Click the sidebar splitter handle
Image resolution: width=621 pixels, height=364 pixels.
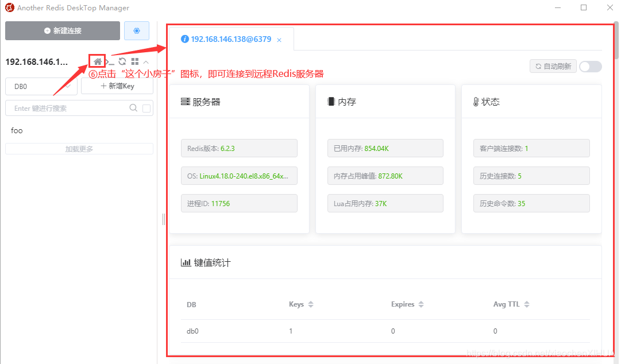(164, 219)
